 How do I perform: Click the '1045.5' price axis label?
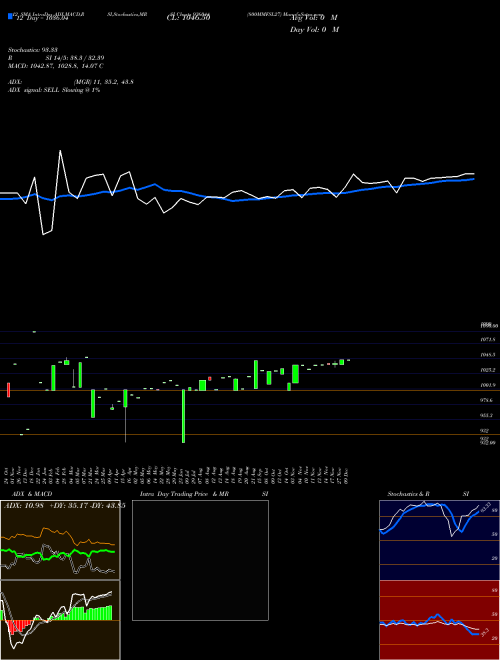tap(487, 355)
